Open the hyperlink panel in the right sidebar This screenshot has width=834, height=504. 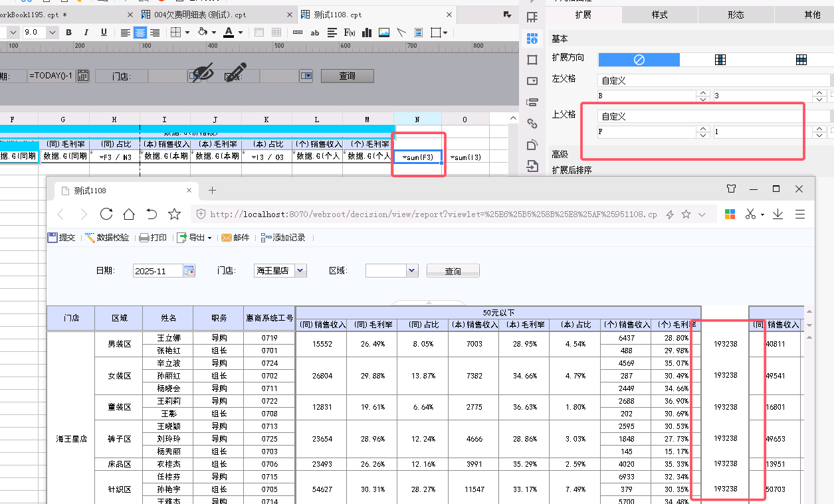pyautogui.click(x=532, y=123)
